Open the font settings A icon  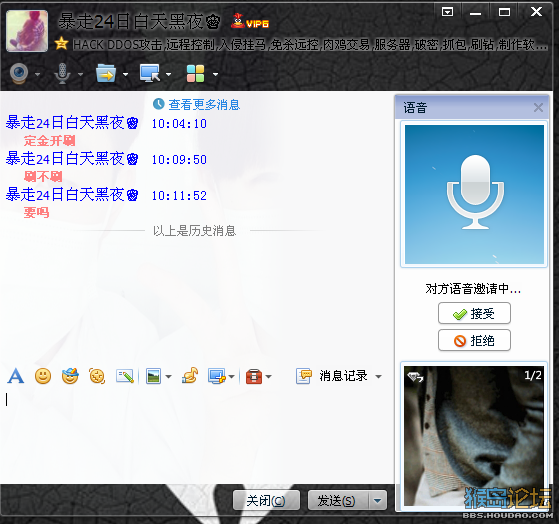click(x=16, y=376)
